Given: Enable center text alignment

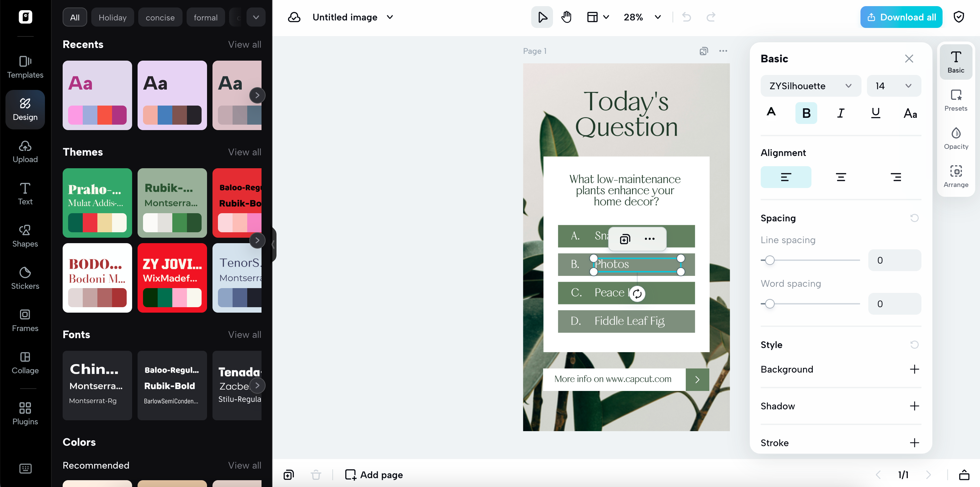Looking at the screenshot, I should (x=841, y=176).
